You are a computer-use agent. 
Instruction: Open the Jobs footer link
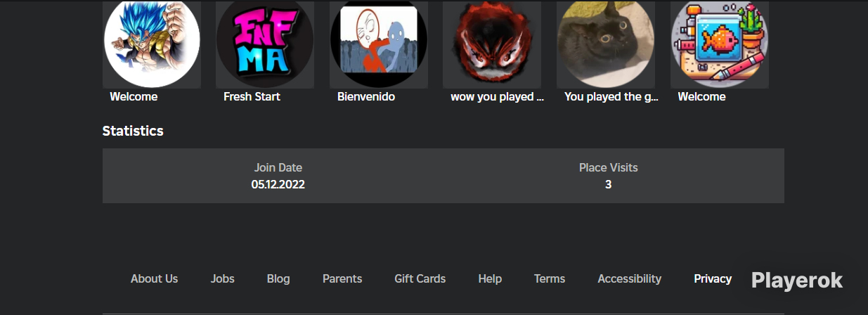pyautogui.click(x=222, y=278)
